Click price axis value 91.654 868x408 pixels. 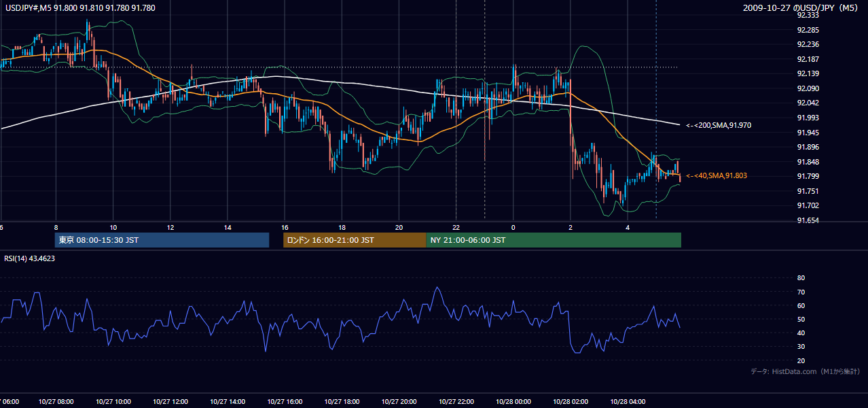point(808,220)
